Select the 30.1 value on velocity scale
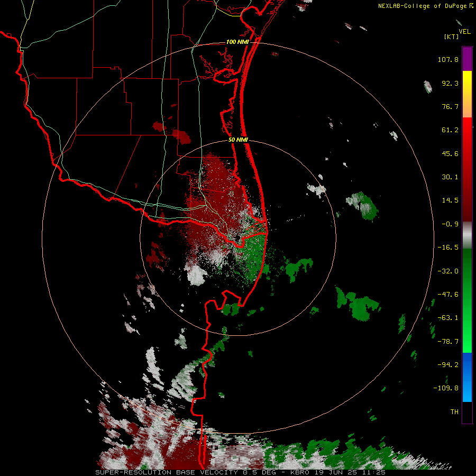 tap(450, 177)
